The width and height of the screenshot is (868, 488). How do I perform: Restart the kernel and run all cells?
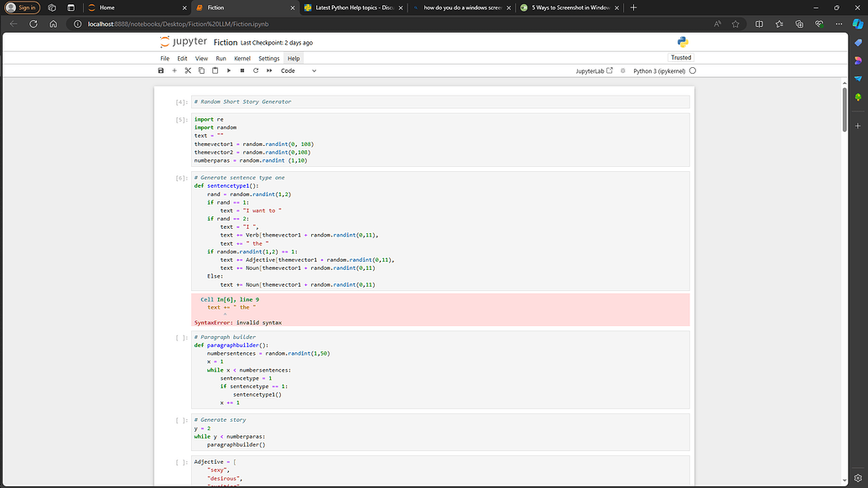[x=269, y=70]
